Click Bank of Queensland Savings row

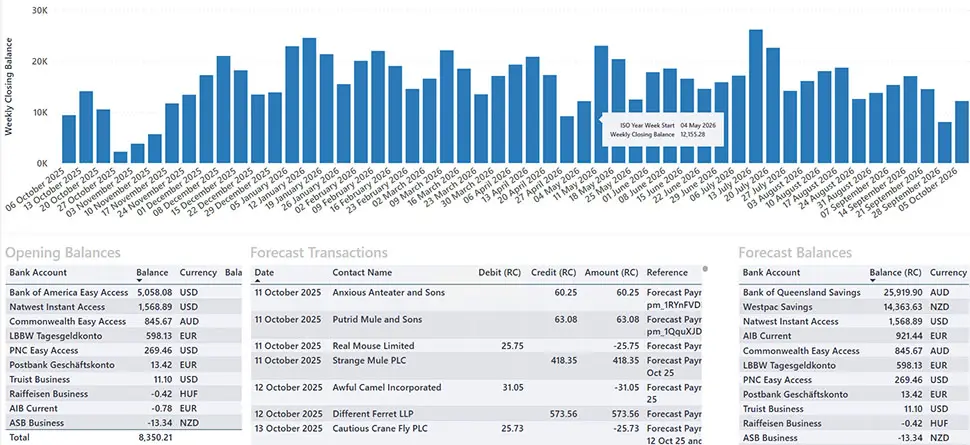pos(801,292)
